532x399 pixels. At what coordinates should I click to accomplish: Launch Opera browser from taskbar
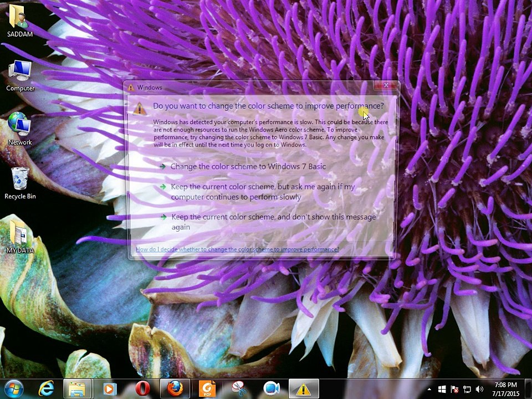(142, 389)
